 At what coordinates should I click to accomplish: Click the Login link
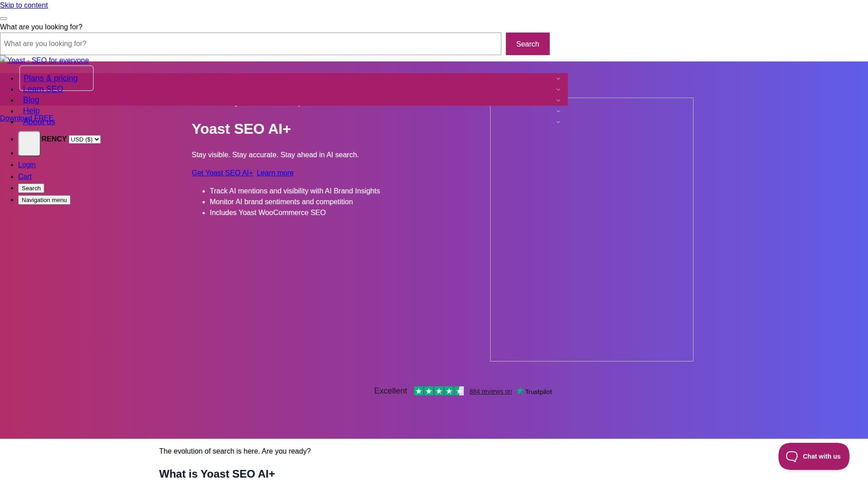click(x=27, y=165)
